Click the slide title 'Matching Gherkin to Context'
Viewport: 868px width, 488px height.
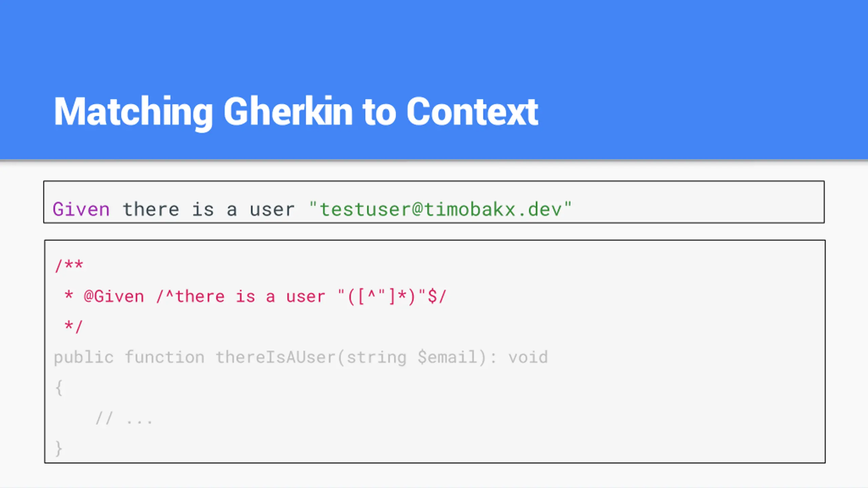point(296,112)
